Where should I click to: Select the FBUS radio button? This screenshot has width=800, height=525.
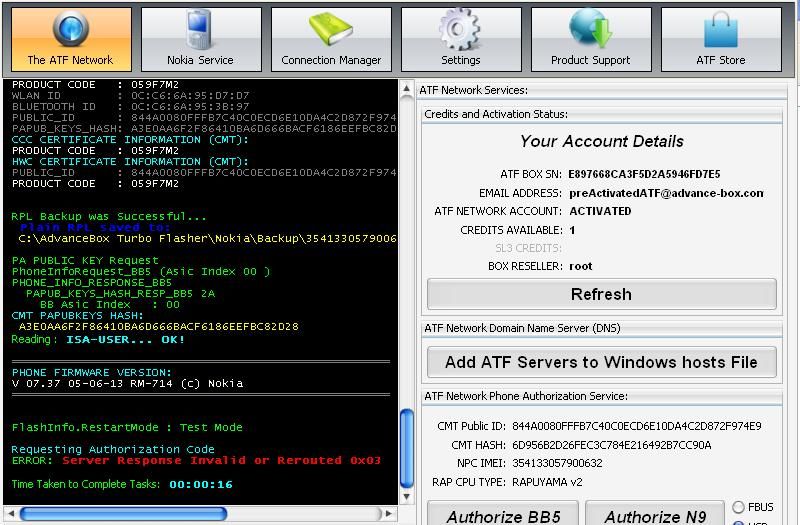(x=739, y=508)
